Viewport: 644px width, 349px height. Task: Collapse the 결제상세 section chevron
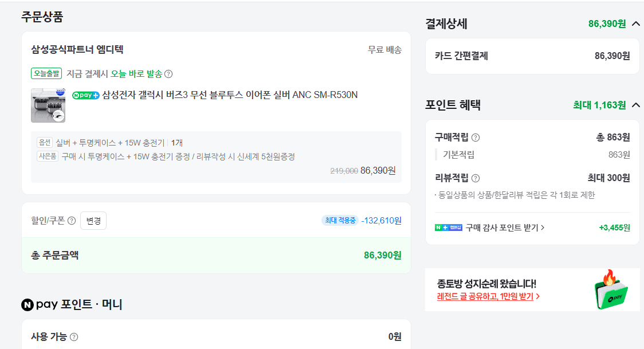click(x=635, y=24)
